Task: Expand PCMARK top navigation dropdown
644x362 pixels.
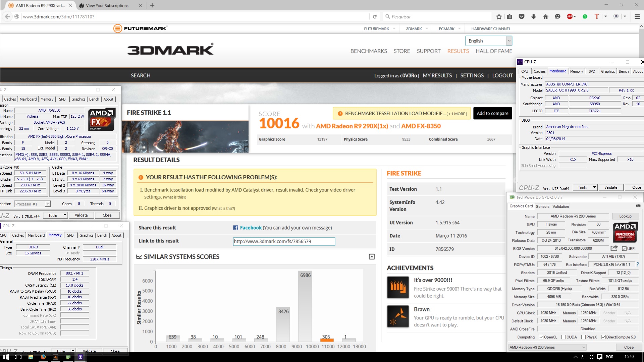Action: [x=459, y=29]
